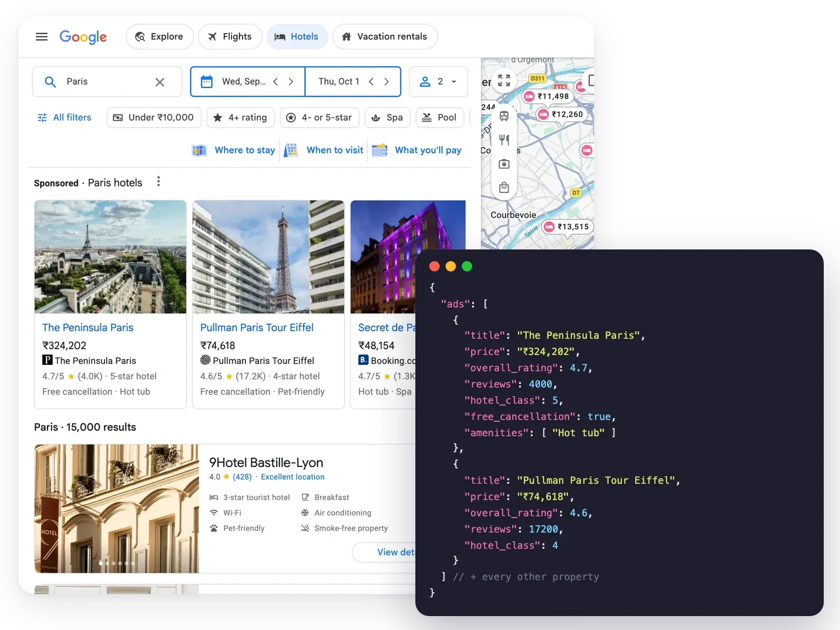Open All filters panel
Viewport: 840px width, 630px height.
point(64,118)
